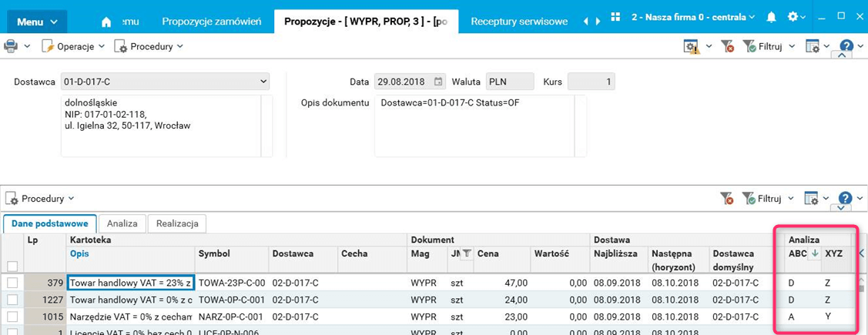Click the filter icon in JM column header
868x335 pixels.
click(467, 253)
